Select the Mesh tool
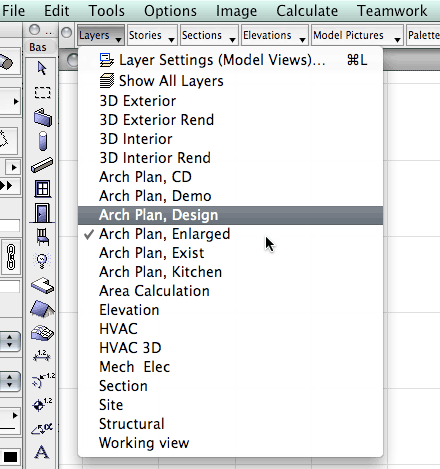Image resolution: width=440 pixels, height=469 pixels. (x=42, y=333)
